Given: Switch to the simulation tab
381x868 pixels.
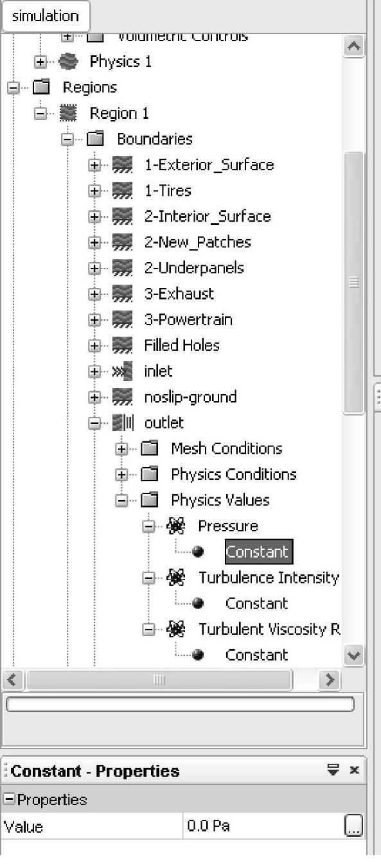Looking at the screenshot, I should click(x=46, y=17).
